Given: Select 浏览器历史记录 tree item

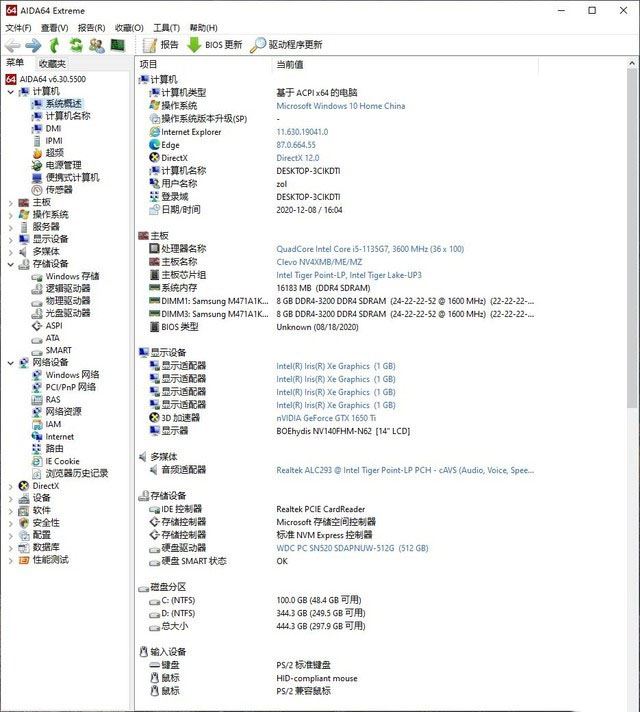Looking at the screenshot, I should click(x=77, y=473).
